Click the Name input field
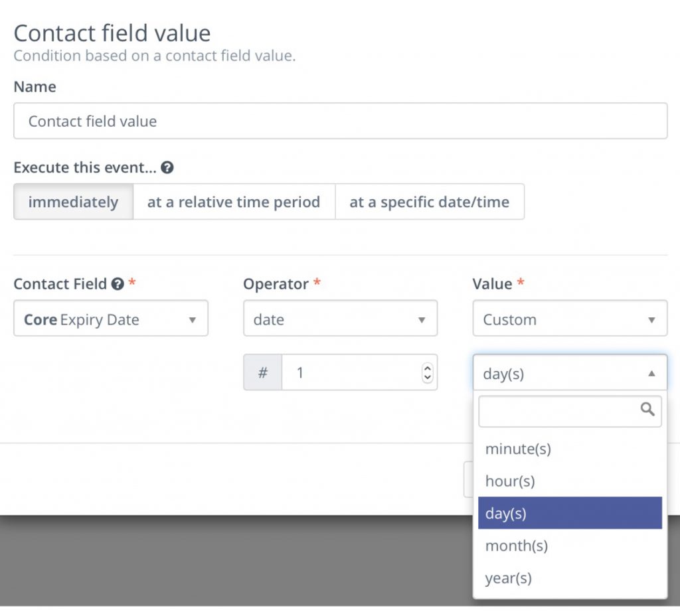This screenshot has width=680, height=616. 341,121
